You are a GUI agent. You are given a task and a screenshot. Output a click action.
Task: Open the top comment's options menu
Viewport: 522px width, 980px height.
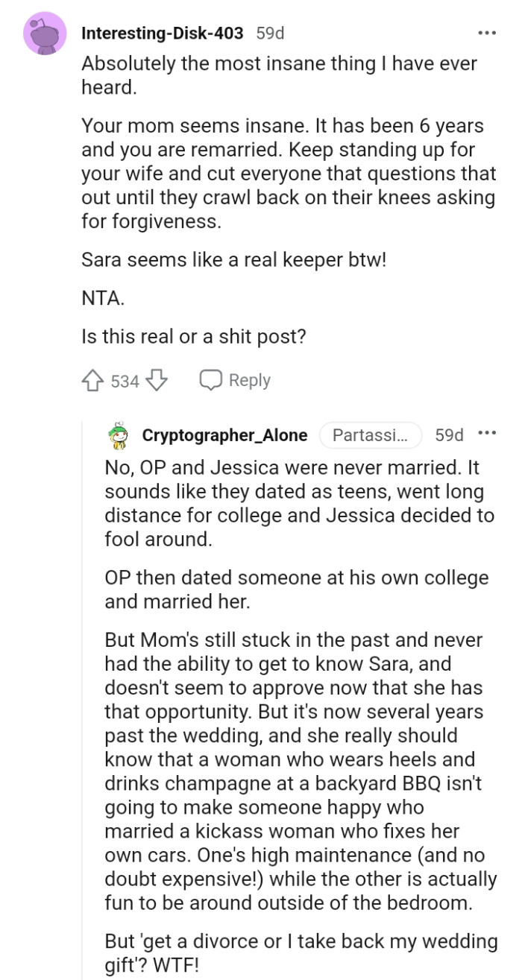485,31
